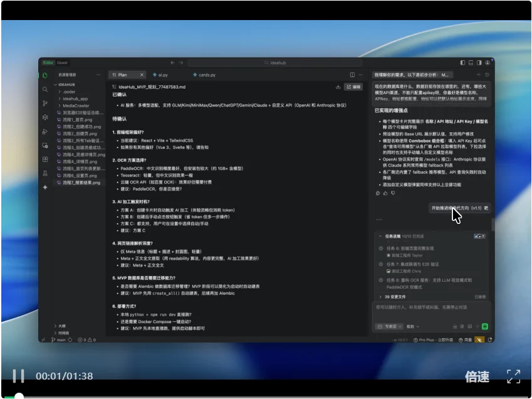Pause the video using the playback button
This screenshot has height=399, width=532.
tap(19, 376)
